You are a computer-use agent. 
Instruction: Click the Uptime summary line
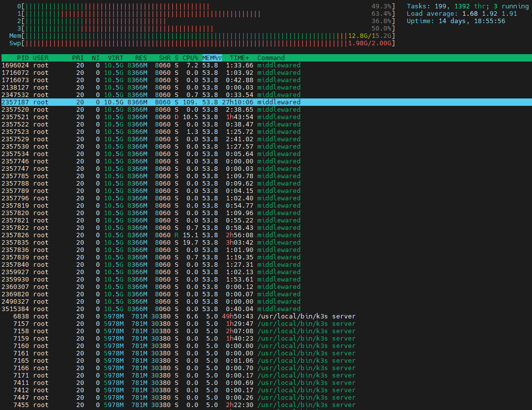(x=456, y=21)
